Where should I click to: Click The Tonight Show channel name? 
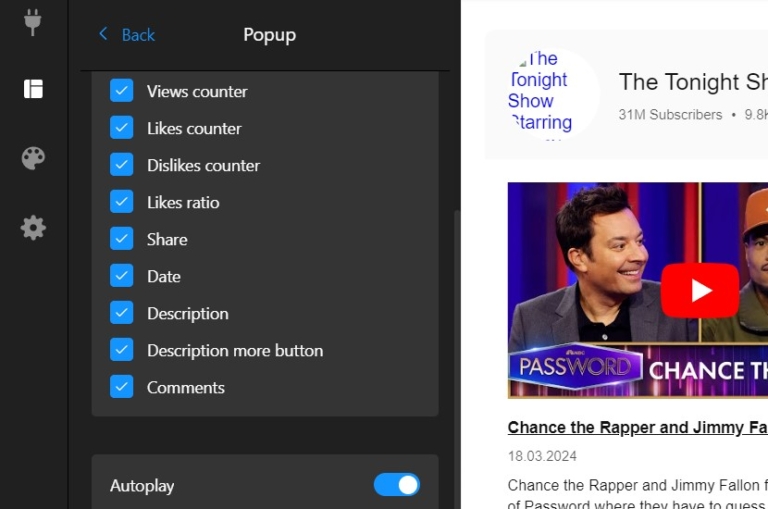coord(692,82)
